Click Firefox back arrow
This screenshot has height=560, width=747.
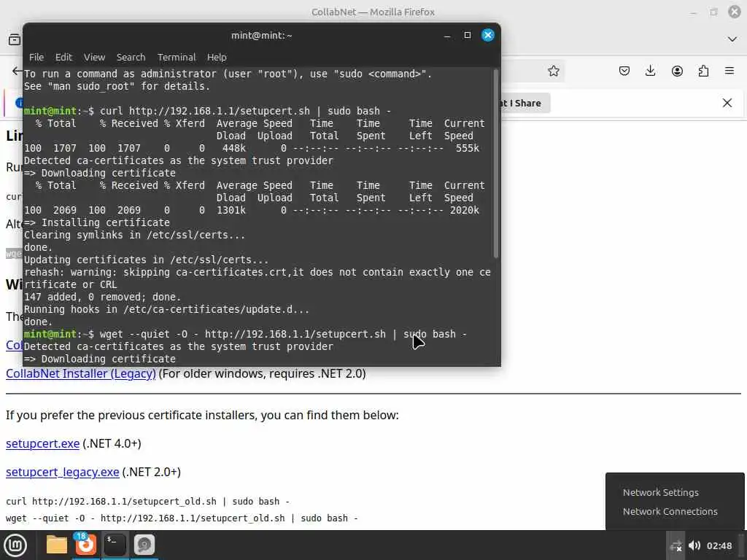point(17,71)
